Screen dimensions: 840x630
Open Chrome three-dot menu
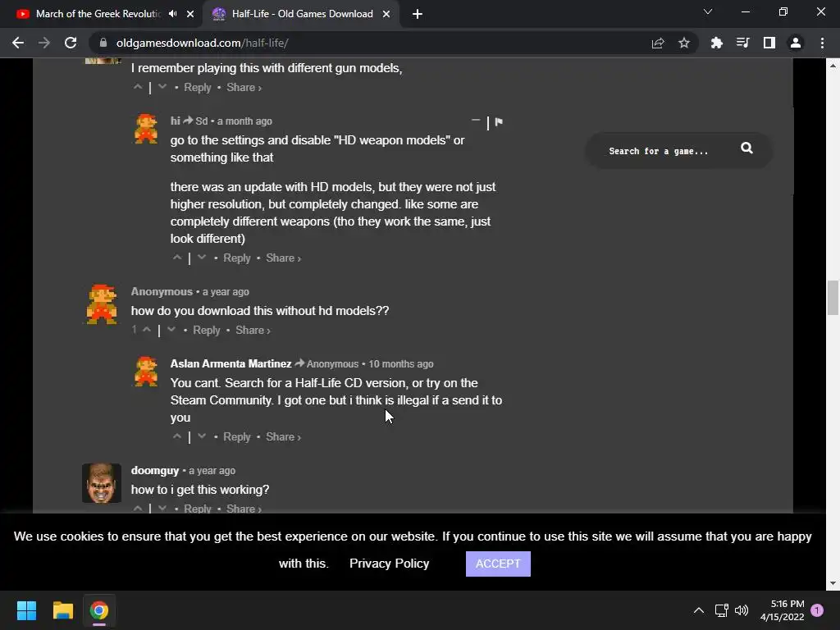coord(822,43)
